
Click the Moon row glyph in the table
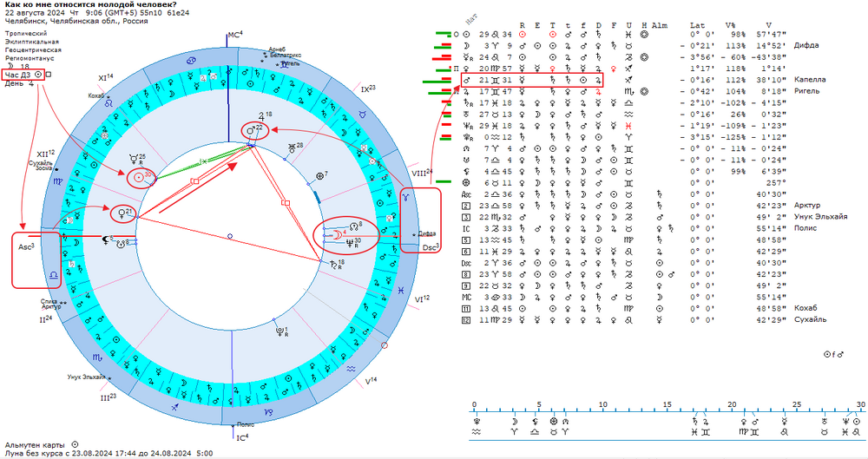[467, 46]
